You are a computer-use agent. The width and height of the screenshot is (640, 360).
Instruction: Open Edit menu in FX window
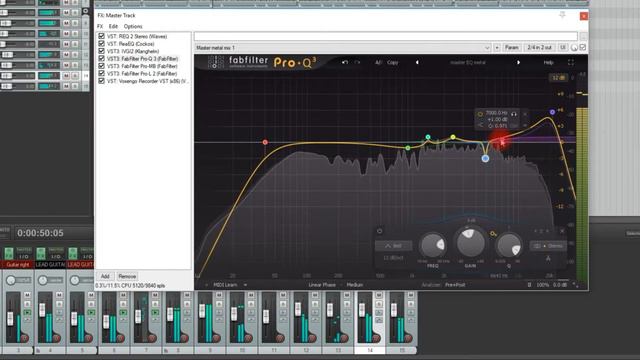113,26
